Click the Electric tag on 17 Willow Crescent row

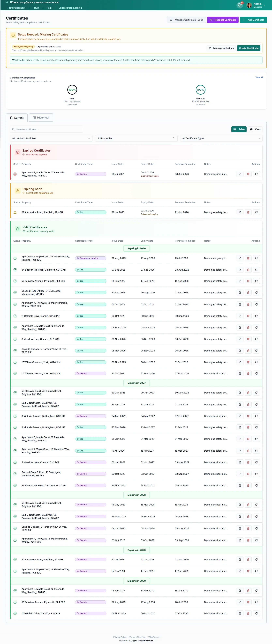(91, 373)
